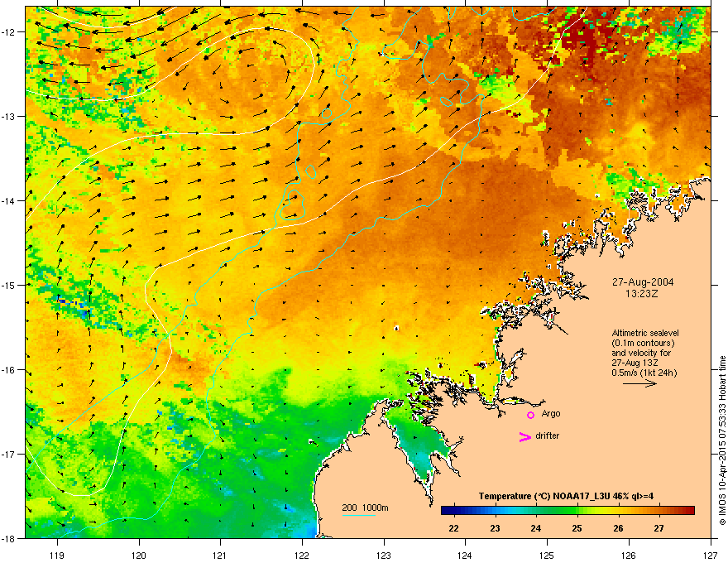The height and width of the screenshot is (563, 728).
Task: Click the 'Temperature (°C) NOAA17_L3U 46% ql>=4' title
Action: tap(566, 496)
